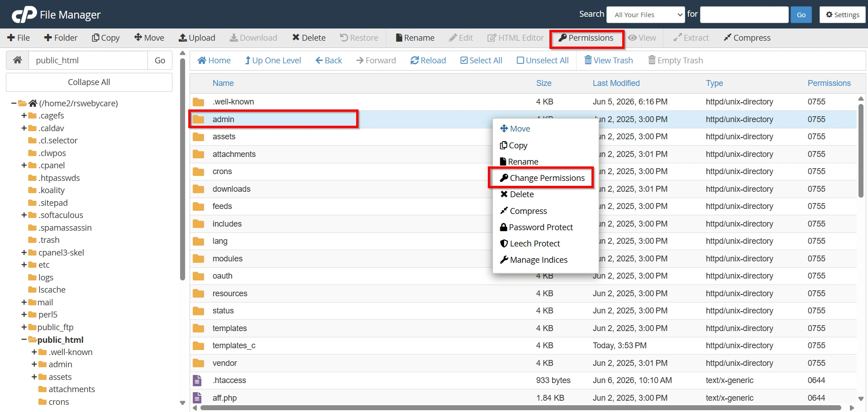868x412 pixels.
Task: Create a new file with the File button
Action: point(19,38)
